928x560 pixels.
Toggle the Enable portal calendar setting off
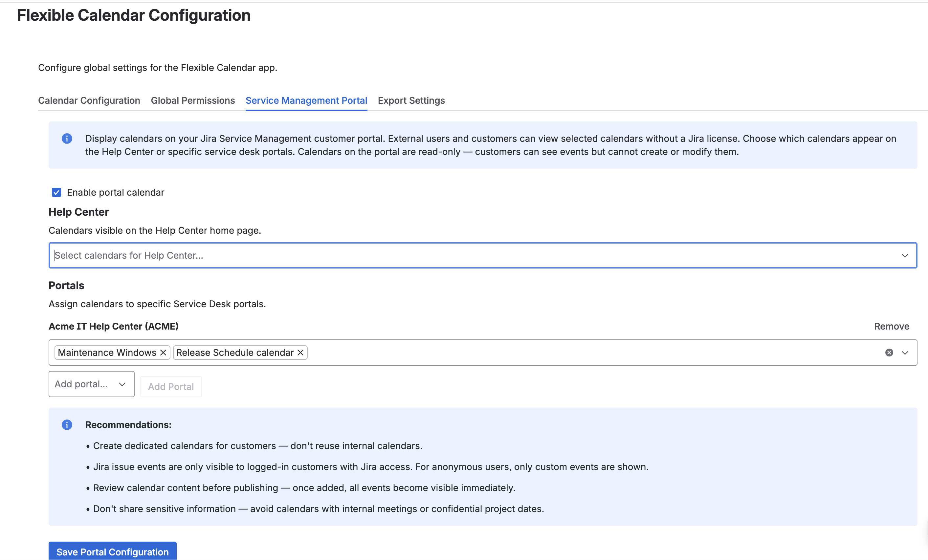point(56,192)
